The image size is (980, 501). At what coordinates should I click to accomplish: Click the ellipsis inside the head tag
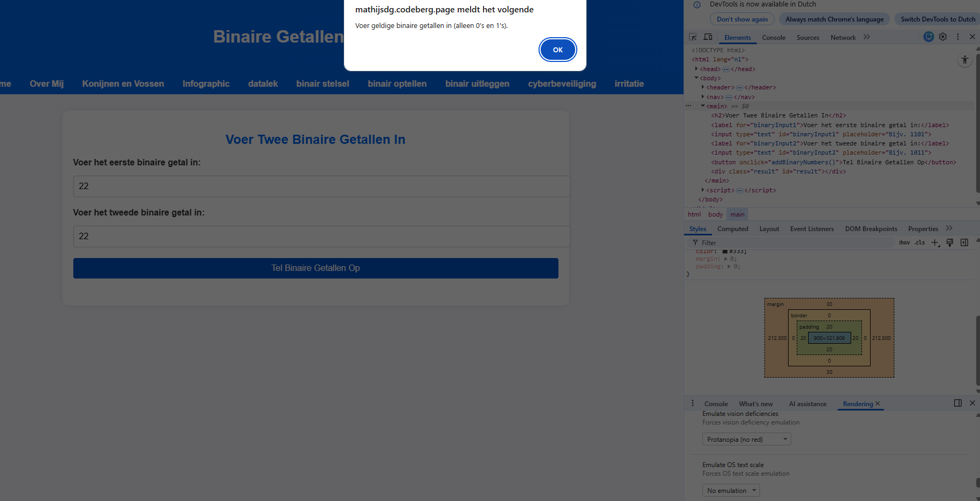pyautogui.click(x=726, y=69)
